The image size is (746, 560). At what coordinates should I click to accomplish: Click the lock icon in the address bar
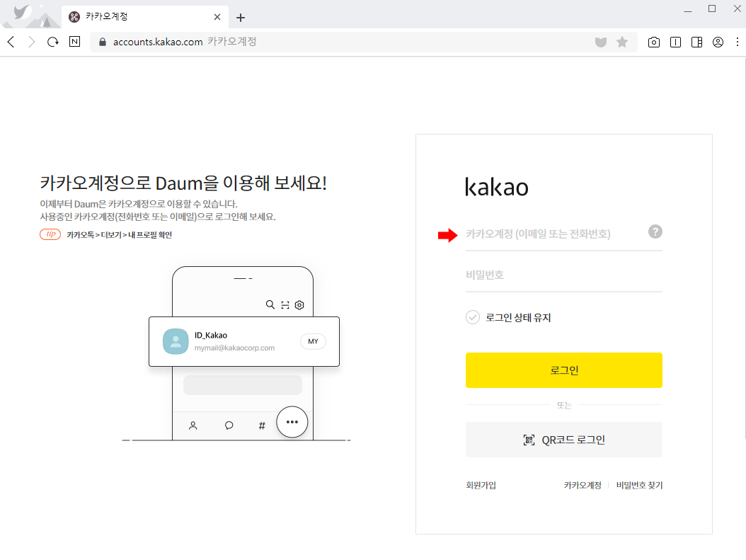(103, 42)
